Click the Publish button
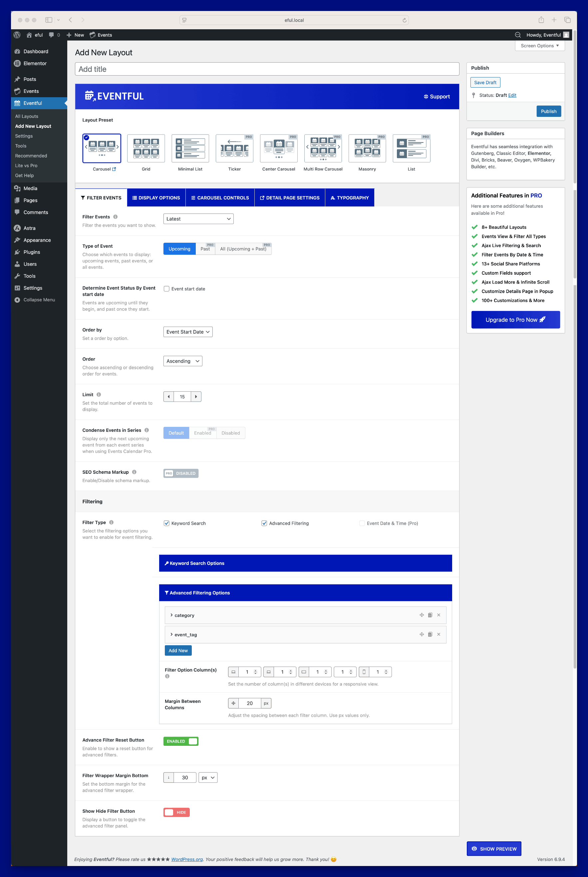Image resolution: width=588 pixels, height=877 pixels. (548, 111)
